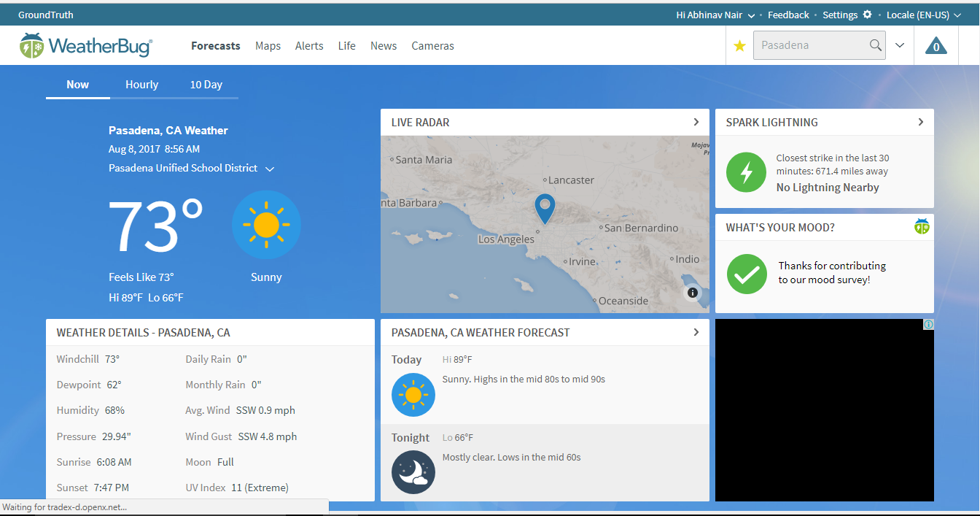Click the Sunset 7:47 PM entry
This screenshot has height=516, width=980.
point(93,488)
